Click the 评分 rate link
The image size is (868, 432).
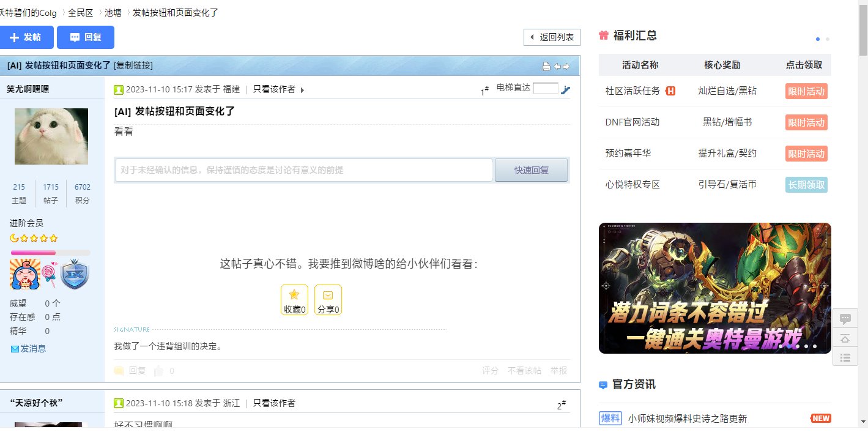pos(491,370)
